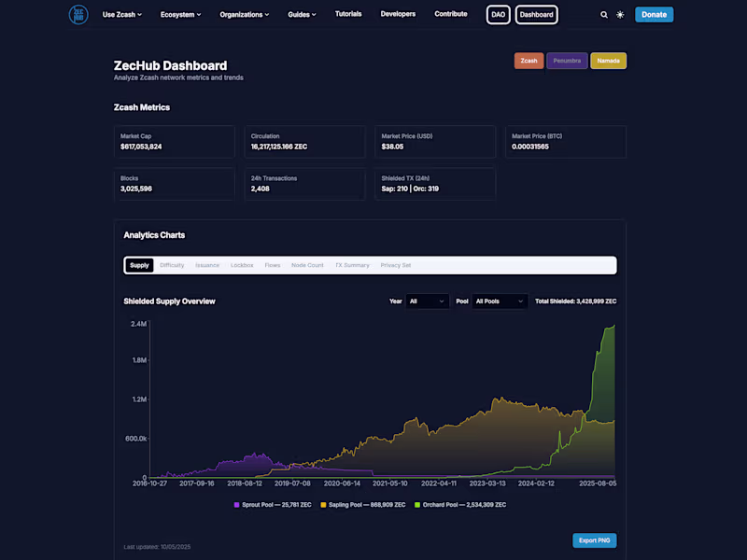Toggle Sprout Pool purple legend swatch
Viewport: 747px width, 560px height.
[x=237, y=505]
